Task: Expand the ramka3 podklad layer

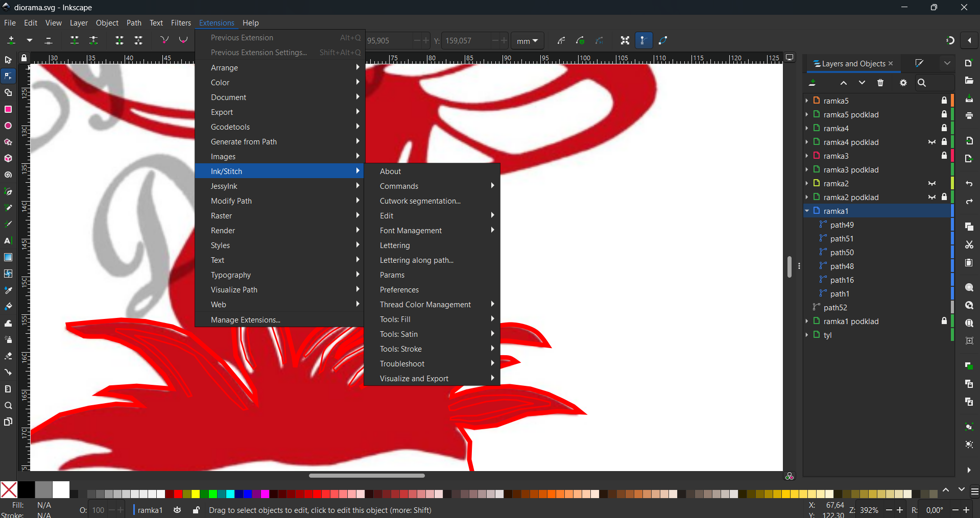Action: (x=807, y=169)
